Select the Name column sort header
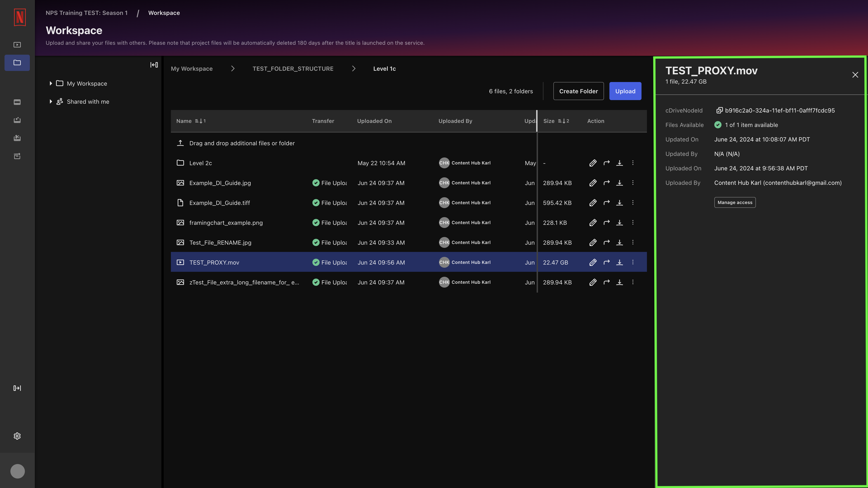The image size is (868, 488). (191, 121)
